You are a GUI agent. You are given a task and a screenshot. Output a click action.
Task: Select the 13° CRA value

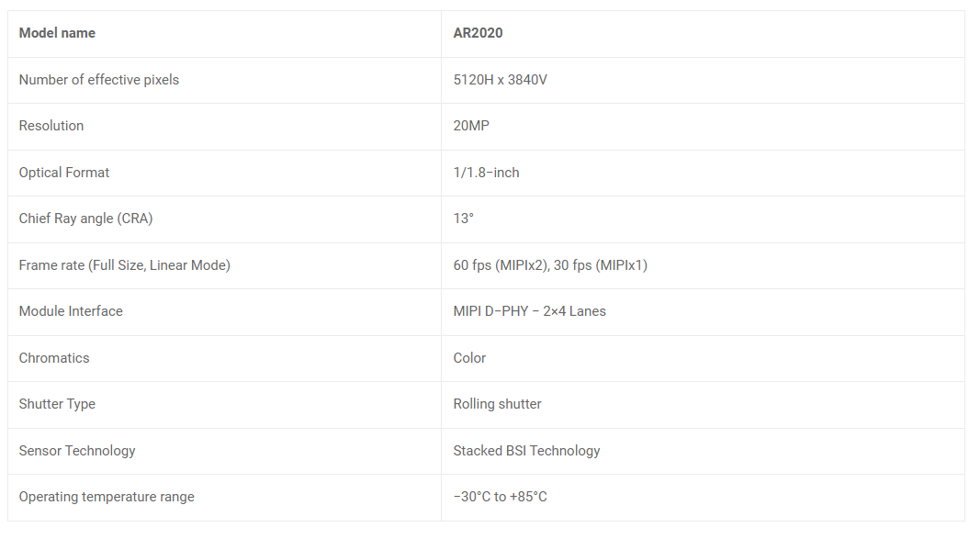tap(463, 219)
